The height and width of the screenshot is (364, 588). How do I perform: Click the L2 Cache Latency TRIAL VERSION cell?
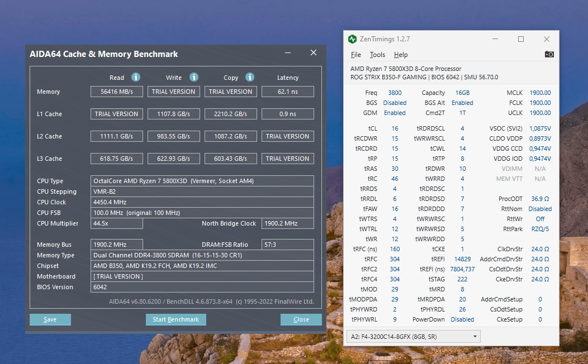tap(288, 136)
